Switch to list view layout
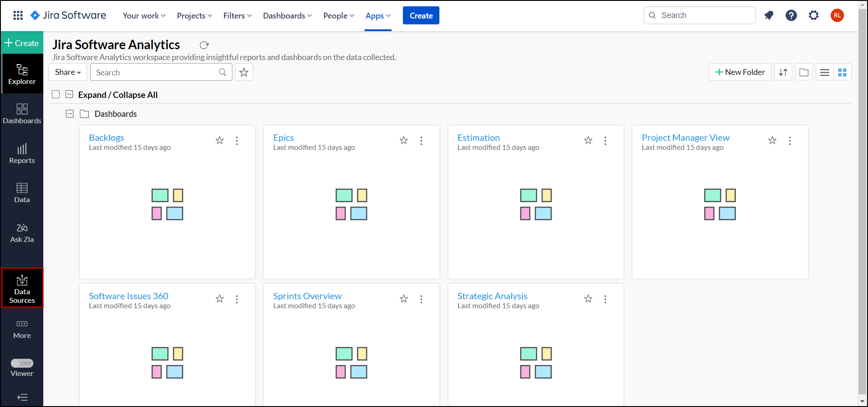 point(824,72)
